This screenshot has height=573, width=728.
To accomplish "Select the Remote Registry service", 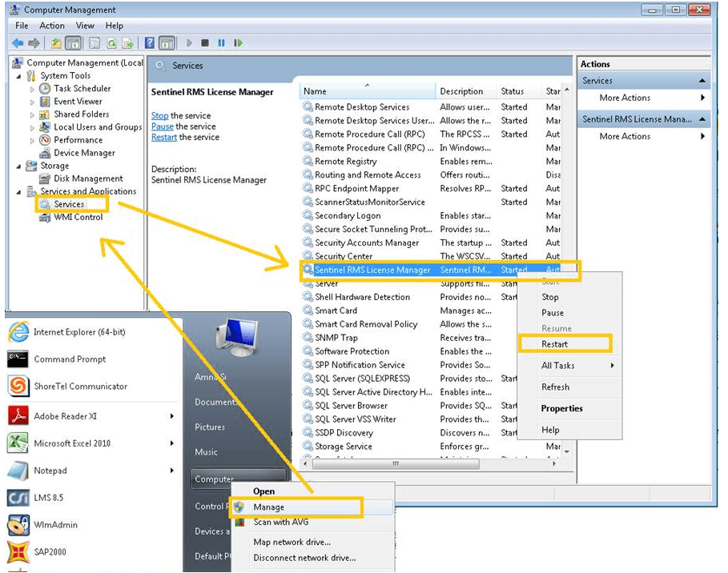I will click(346, 162).
